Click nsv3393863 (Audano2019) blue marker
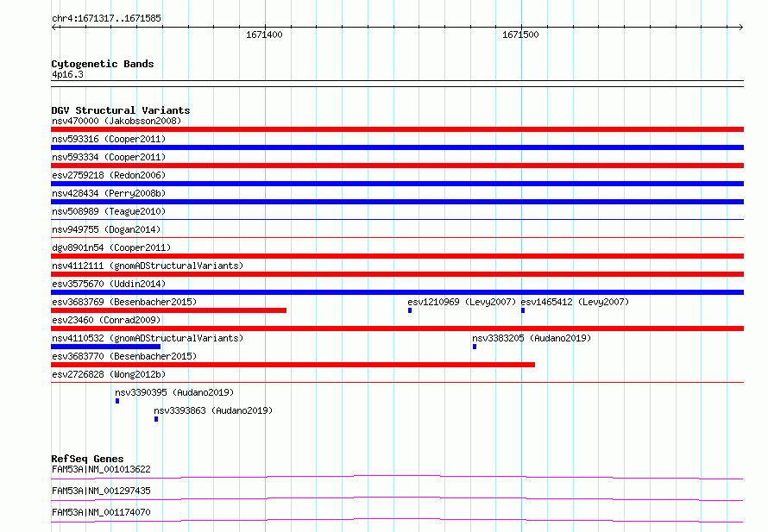This screenshot has height=532, width=768. point(156,419)
